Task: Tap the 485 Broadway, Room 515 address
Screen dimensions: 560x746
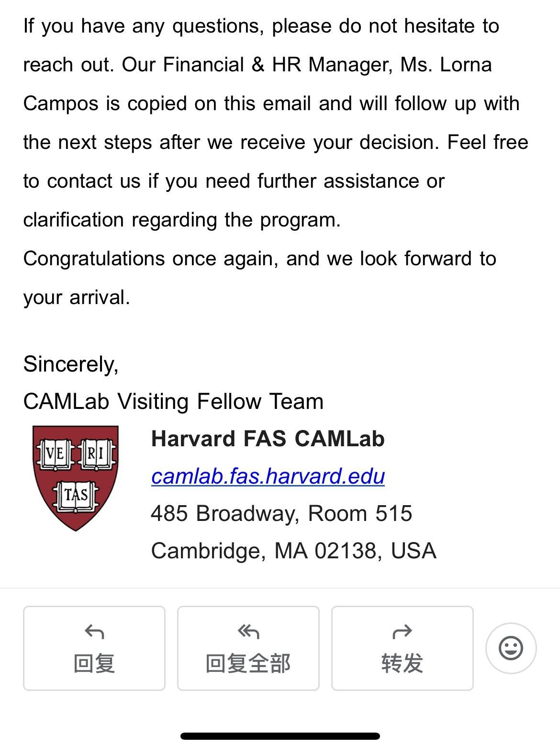Action: click(x=281, y=513)
